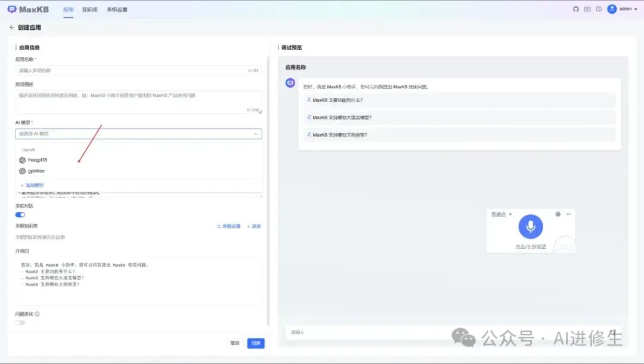
Task: Switch to the 知识库 tab
Action: pos(89,10)
